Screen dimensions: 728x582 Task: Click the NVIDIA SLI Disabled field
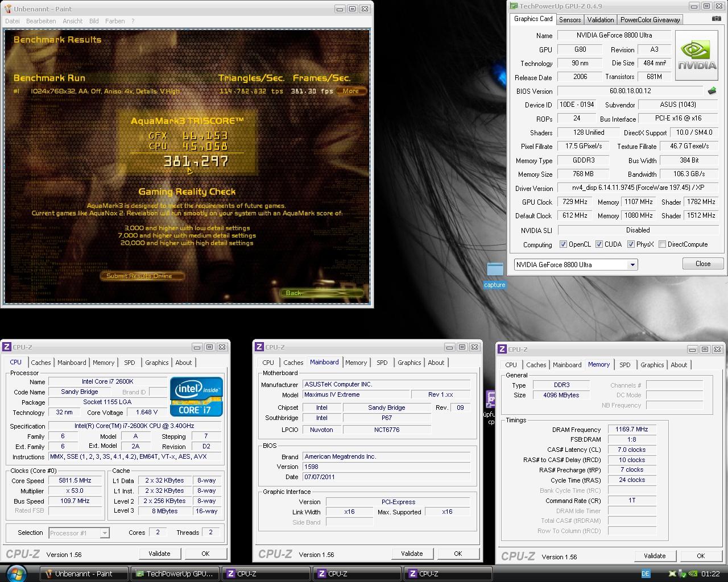(638, 230)
